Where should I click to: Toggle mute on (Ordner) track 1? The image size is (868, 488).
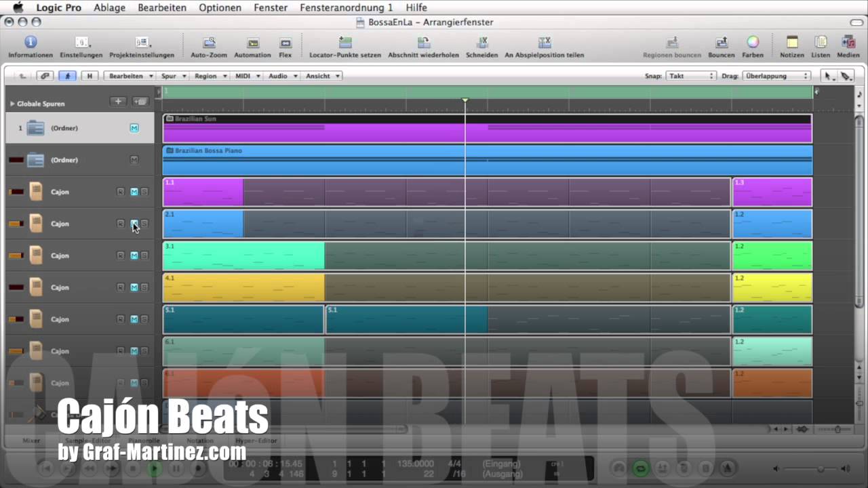point(134,128)
